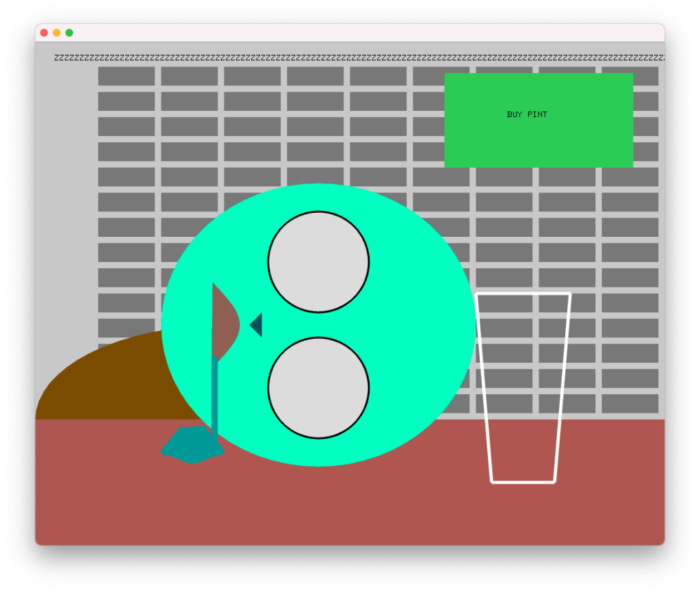Click the brown mound on the left
Image resolution: width=700 pixels, height=592 pixels.
pyautogui.click(x=103, y=383)
